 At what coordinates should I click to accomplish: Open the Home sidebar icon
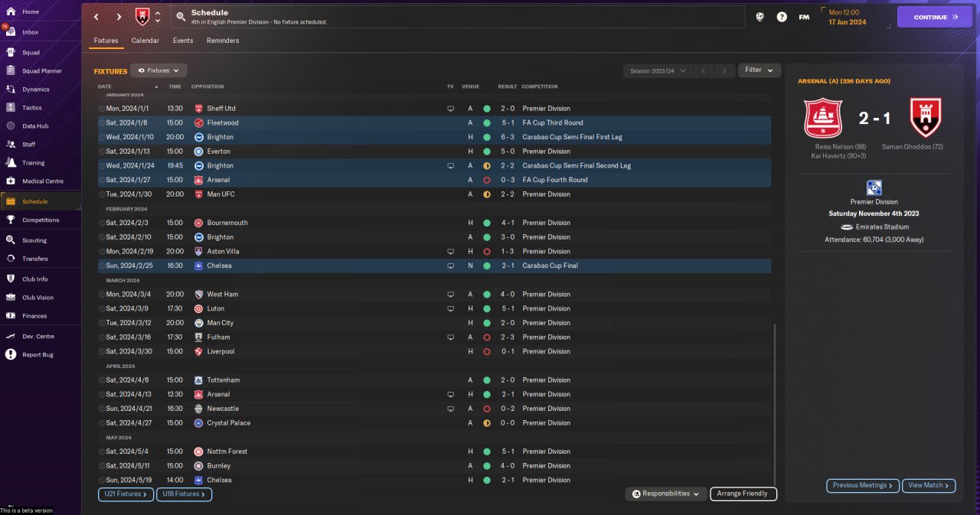(x=11, y=12)
